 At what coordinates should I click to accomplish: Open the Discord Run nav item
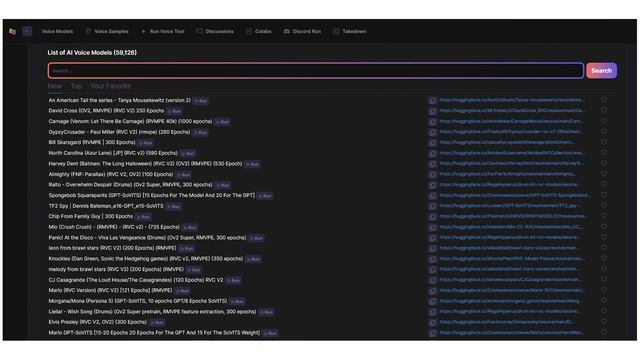click(307, 31)
